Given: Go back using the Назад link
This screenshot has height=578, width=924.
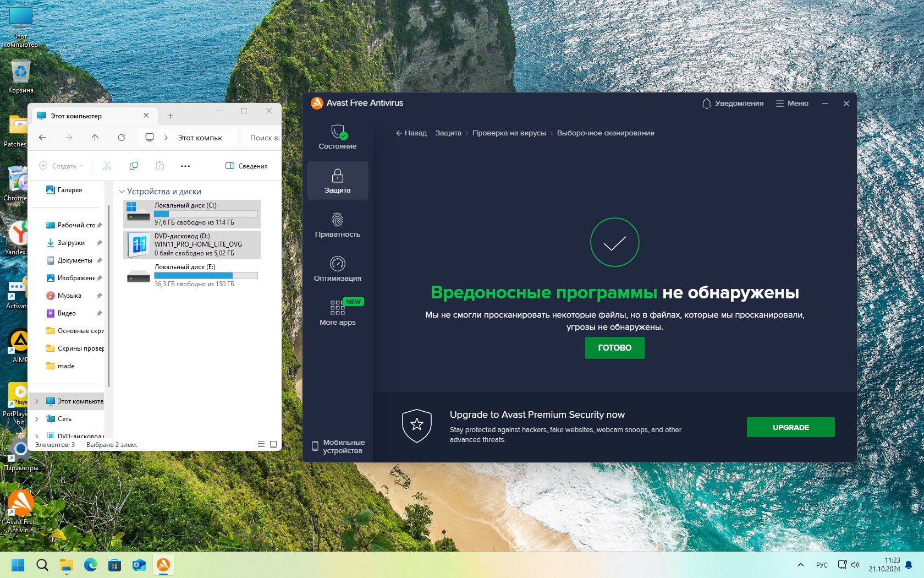Looking at the screenshot, I should [x=411, y=133].
